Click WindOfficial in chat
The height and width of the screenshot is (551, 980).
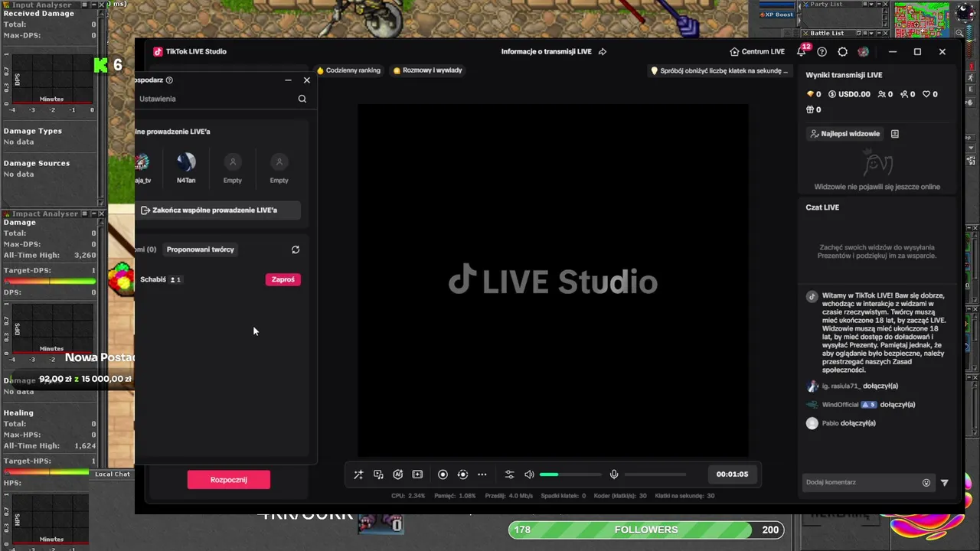tap(841, 405)
